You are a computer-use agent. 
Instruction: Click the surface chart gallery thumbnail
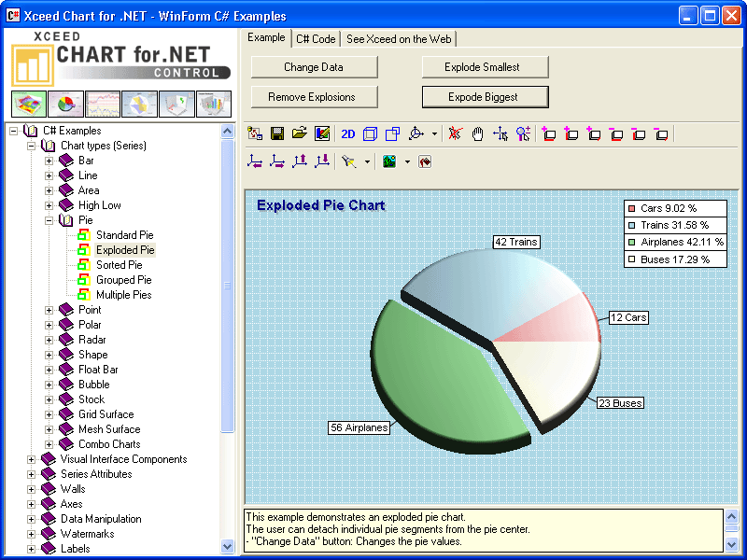[x=29, y=104]
